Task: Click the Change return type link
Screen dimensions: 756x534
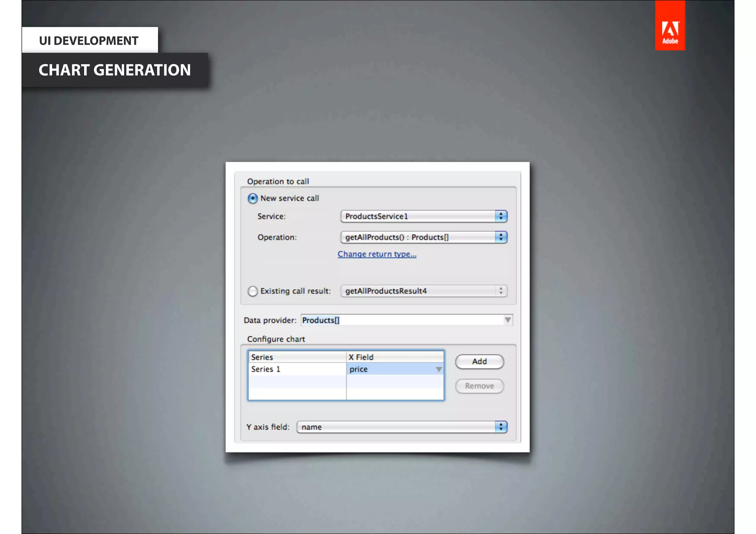Action: pos(377,254)
